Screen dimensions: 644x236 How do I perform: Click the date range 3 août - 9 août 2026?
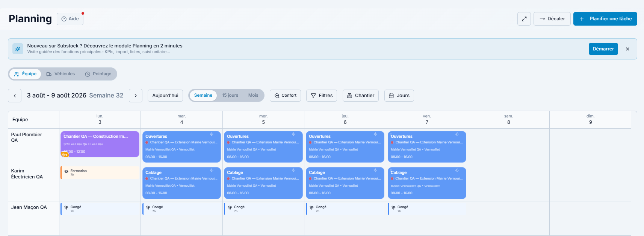56,96
